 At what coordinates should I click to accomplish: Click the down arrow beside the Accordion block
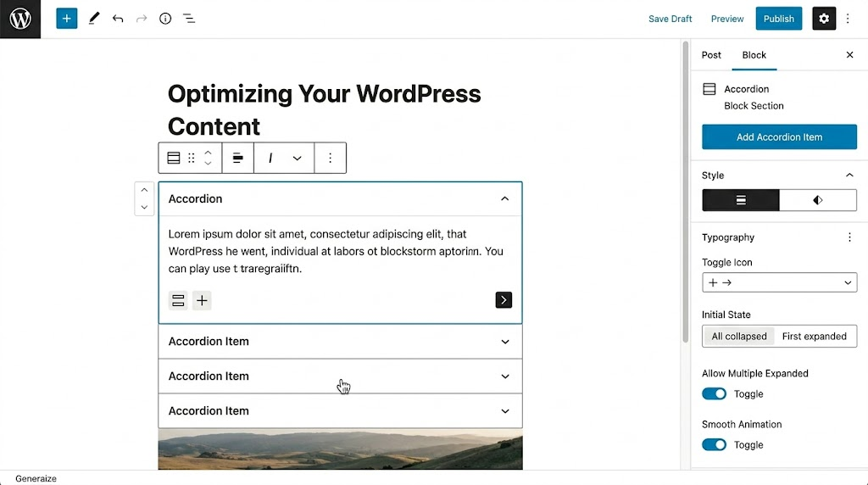coord(144,207)
